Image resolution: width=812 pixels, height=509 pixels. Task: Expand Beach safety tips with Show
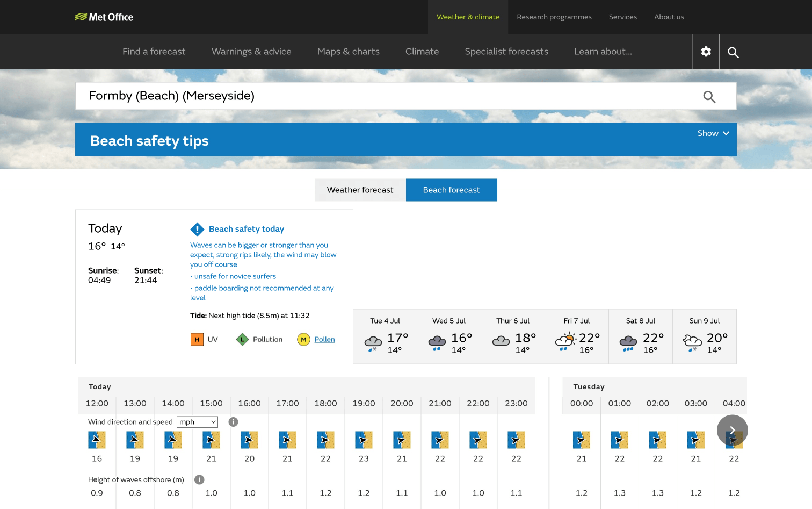(x=713, y=133)
